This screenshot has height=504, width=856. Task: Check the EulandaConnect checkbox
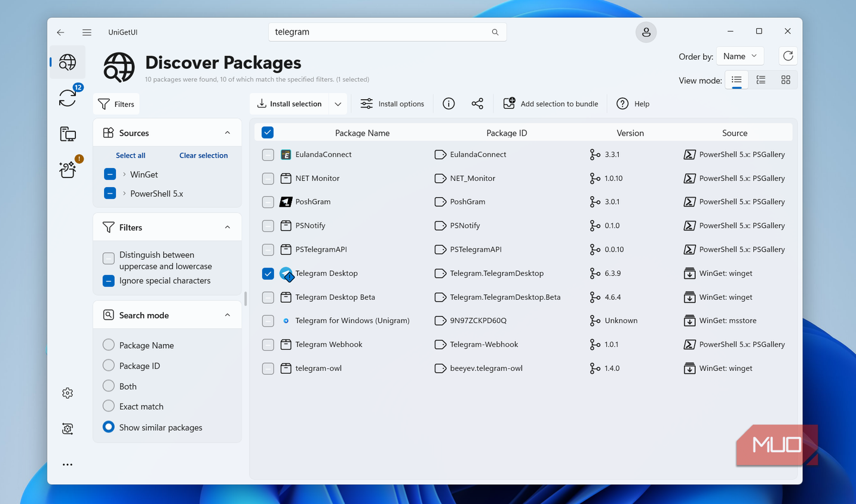pyautogui.click(x=268, y=155)
